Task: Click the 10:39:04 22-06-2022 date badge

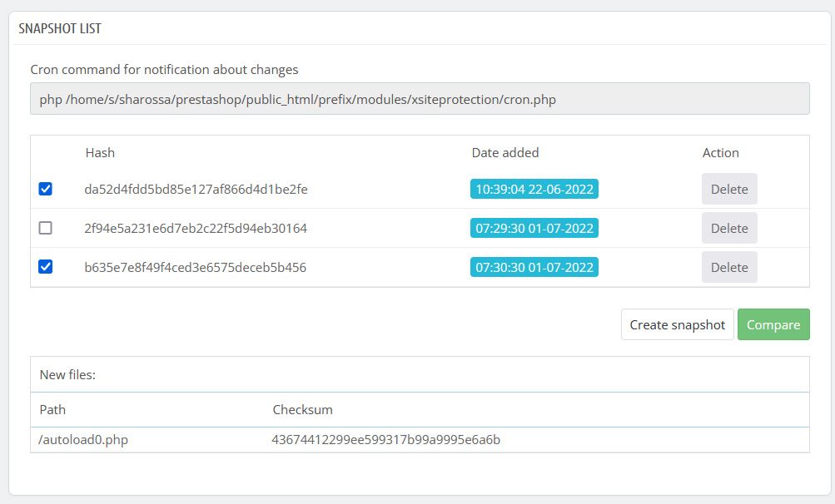Action: [534, 189]
